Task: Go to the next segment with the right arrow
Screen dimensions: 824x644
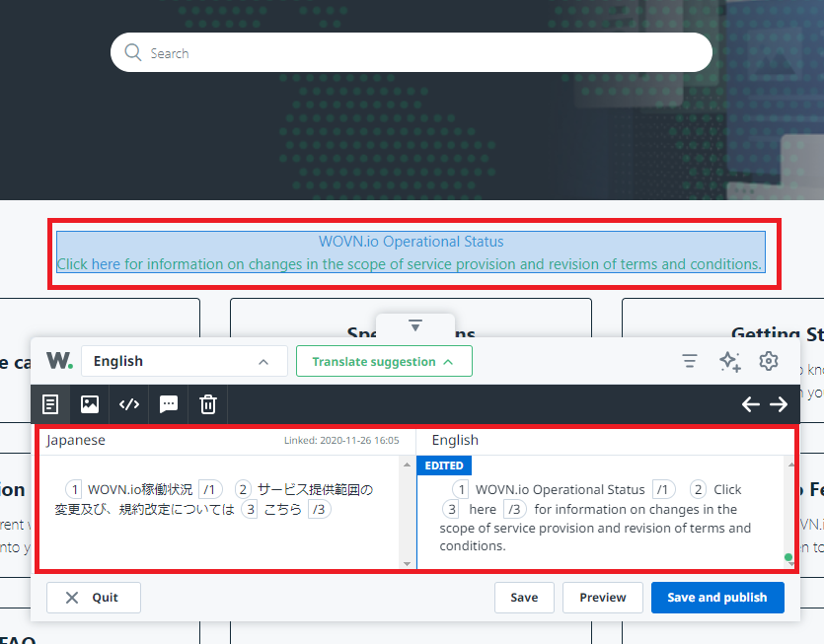Action: click(x=780, y=404)
